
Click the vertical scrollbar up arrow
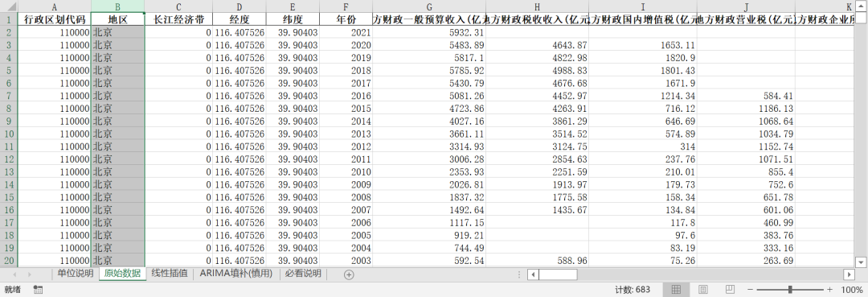861,6
